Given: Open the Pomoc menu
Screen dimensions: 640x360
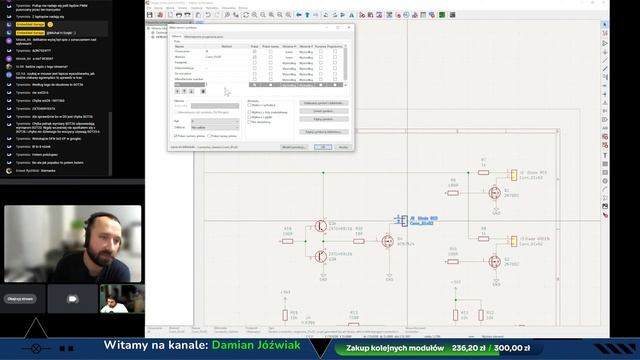Looking at the screenshot, I should pyautogui.click(x=243, y=8).
